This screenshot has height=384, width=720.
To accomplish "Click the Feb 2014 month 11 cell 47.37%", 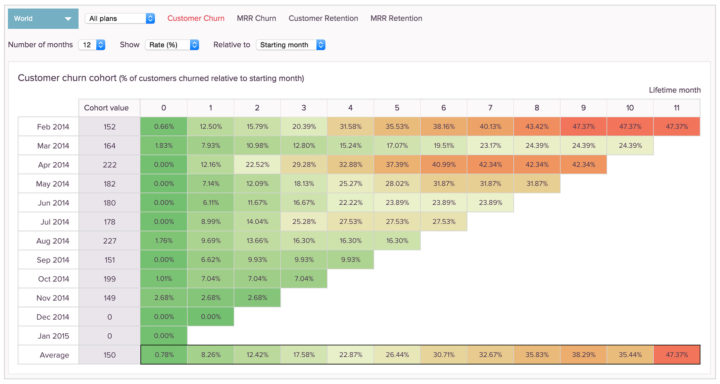I will pyautogui.click(x=677, y=127).
